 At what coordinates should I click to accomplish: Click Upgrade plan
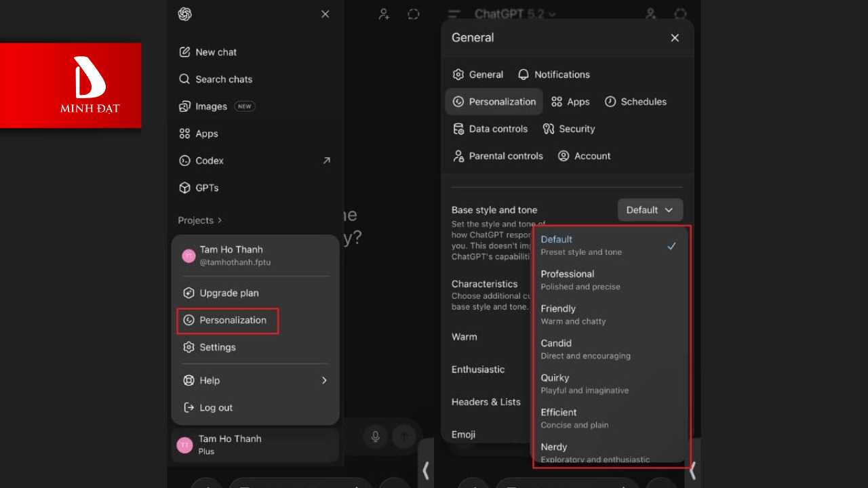pos(229,293)
